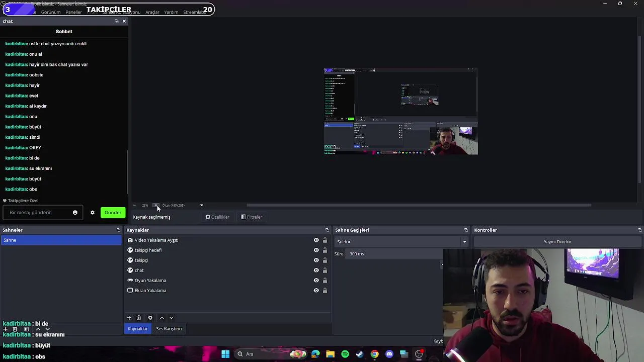Screen dimensions: 644x362
Task: Open the Paneller menu
Action: (73, 12)
